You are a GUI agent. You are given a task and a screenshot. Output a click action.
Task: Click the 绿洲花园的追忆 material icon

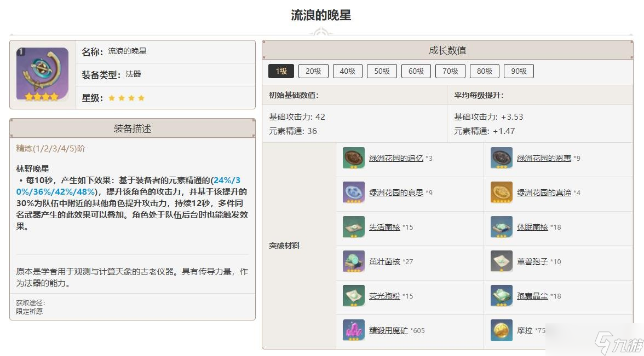coord(354,158)
